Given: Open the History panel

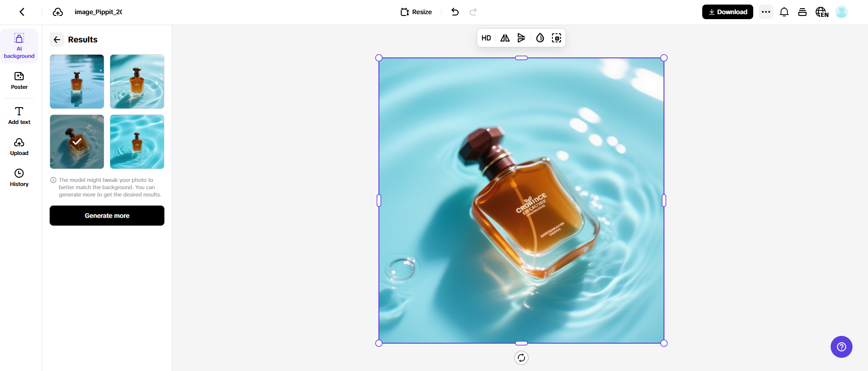Looking at the screenshot, I should pyautogui.click(x=19, y=178).
